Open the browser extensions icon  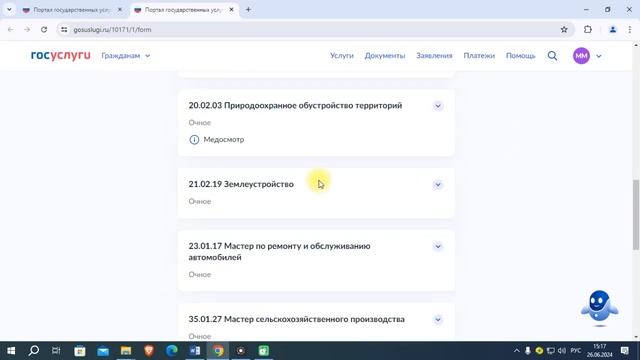click(x=588, y=29)
